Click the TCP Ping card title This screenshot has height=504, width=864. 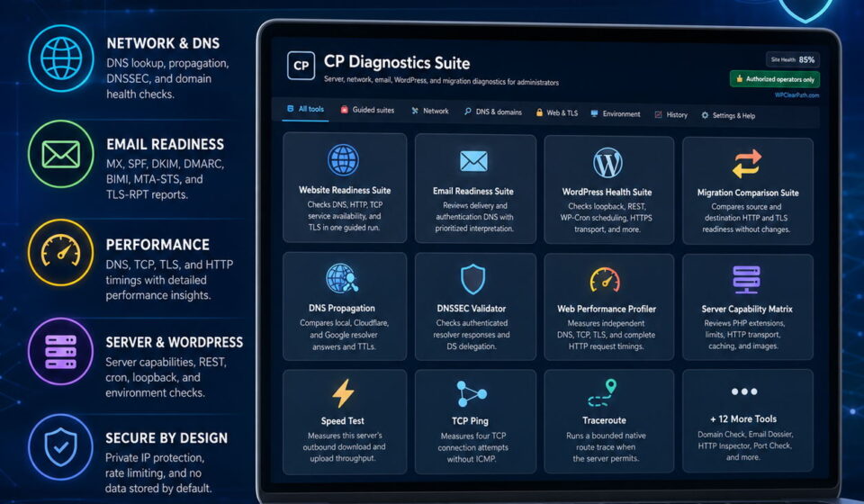[470, 421]
